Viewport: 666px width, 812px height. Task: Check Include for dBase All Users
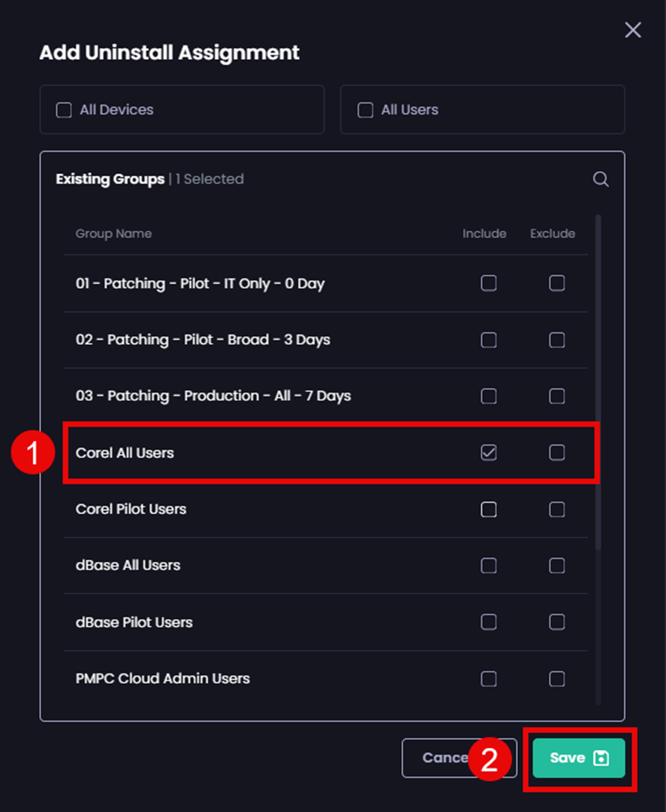click(488, 566)
